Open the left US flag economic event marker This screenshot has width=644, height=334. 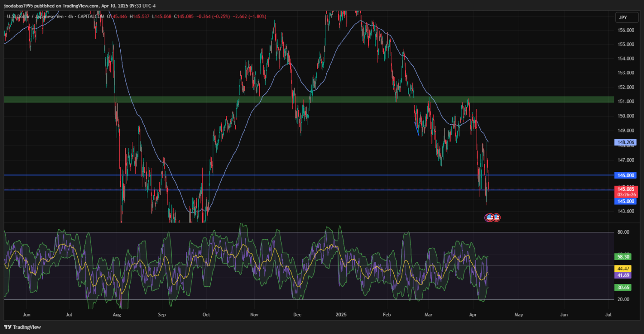pos(489,217)
